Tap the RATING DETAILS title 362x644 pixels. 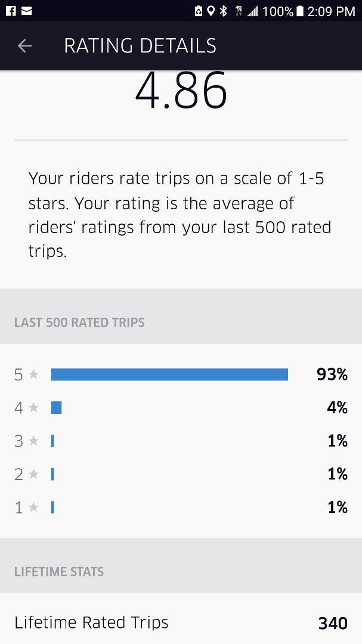click(x=140, y=45)
